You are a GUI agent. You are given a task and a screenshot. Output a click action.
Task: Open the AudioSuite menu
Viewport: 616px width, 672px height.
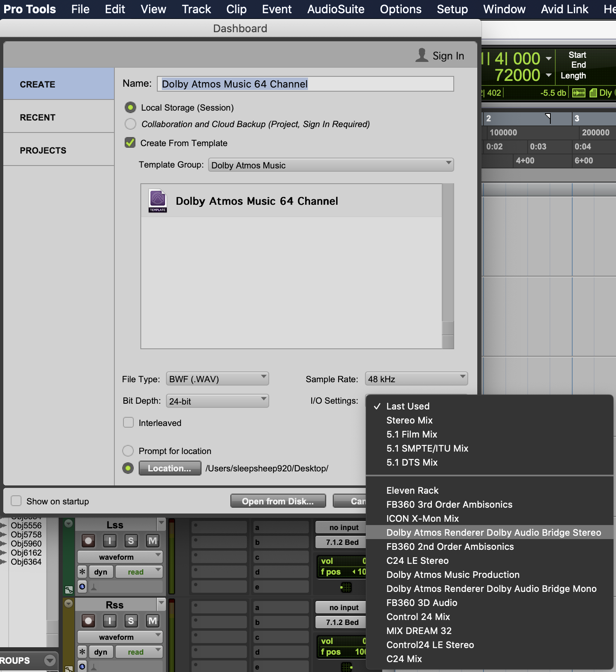click(x=336, y=9)
